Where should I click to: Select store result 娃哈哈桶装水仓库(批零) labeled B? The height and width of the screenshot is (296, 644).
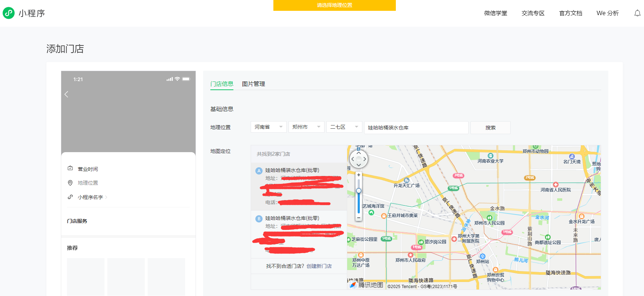coord(299,234)
